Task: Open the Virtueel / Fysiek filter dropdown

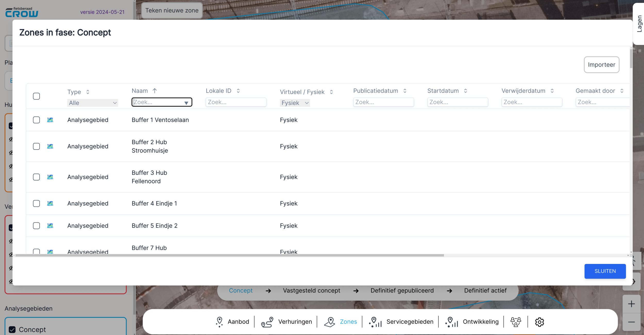Action: pos(295,103)
